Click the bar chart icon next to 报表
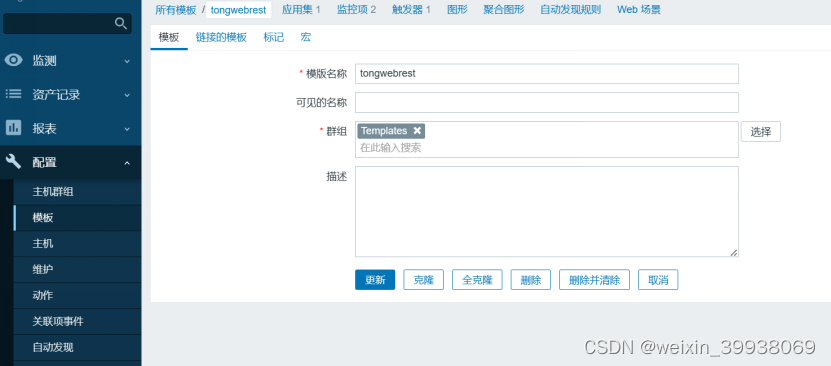This screenshot has height=366, width=831. coord(14,128)
